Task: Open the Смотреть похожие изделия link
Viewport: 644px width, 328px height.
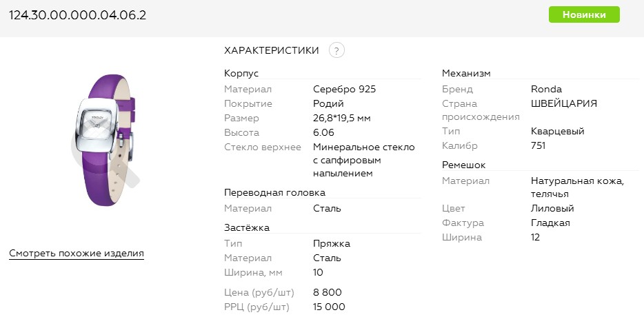Action: click(x=77, y=254)
